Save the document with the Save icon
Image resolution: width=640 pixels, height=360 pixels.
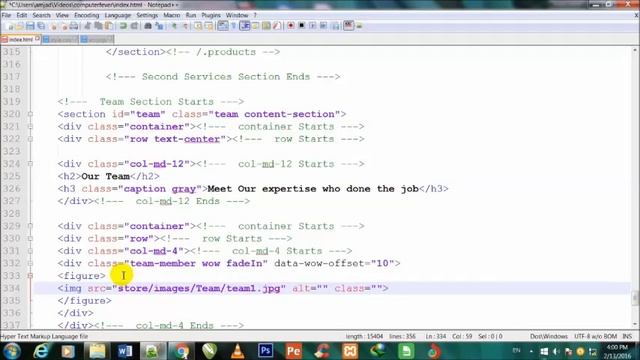30,26
